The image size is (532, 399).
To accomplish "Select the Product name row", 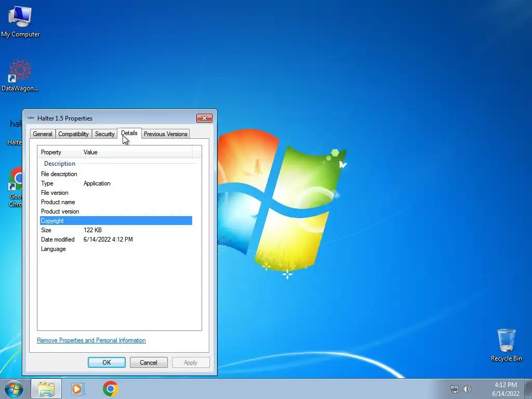I will pyautogui.click(x=116, y=202).
